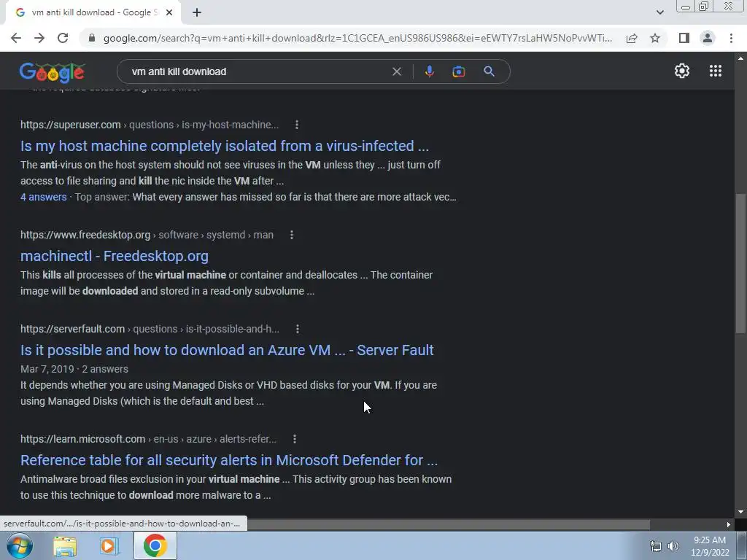Close the Google Search tab
The width and height of the screenshot is (747, 560).
coord(169,12)
